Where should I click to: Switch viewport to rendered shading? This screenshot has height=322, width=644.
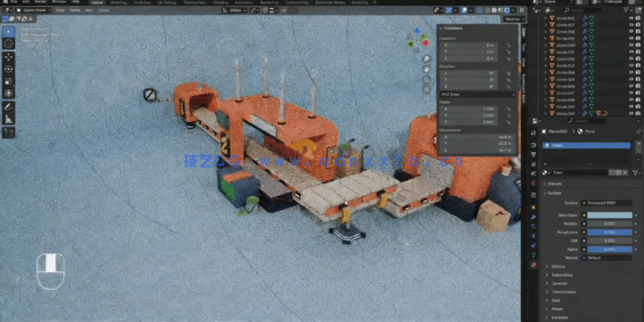point(507,10)
